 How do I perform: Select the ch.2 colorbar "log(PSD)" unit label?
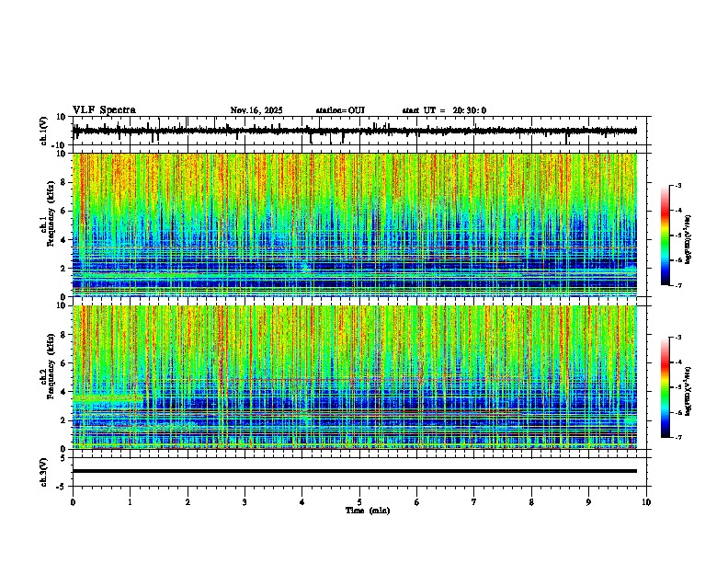coord(688,391)
